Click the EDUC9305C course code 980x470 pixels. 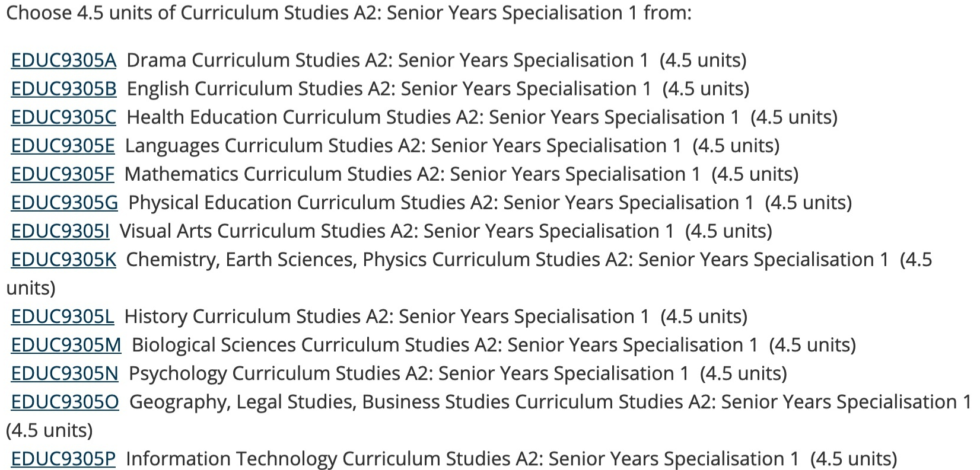(x=63, y=117)
